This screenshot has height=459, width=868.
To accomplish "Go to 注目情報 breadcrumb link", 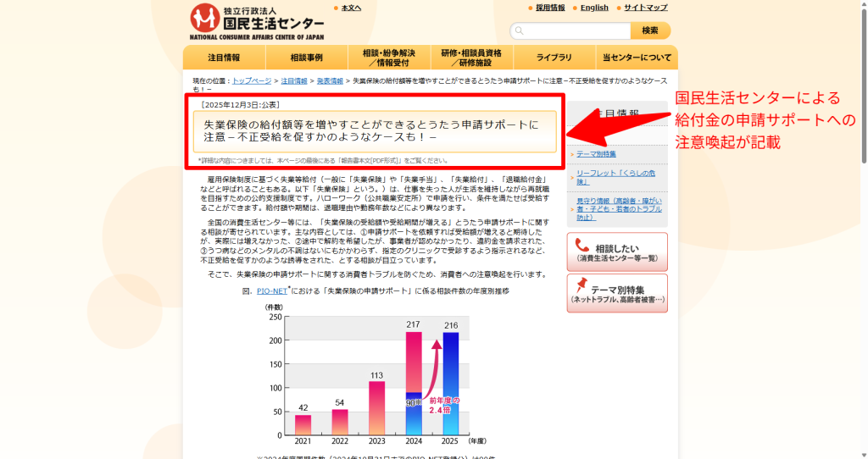I will coord(294,80).
